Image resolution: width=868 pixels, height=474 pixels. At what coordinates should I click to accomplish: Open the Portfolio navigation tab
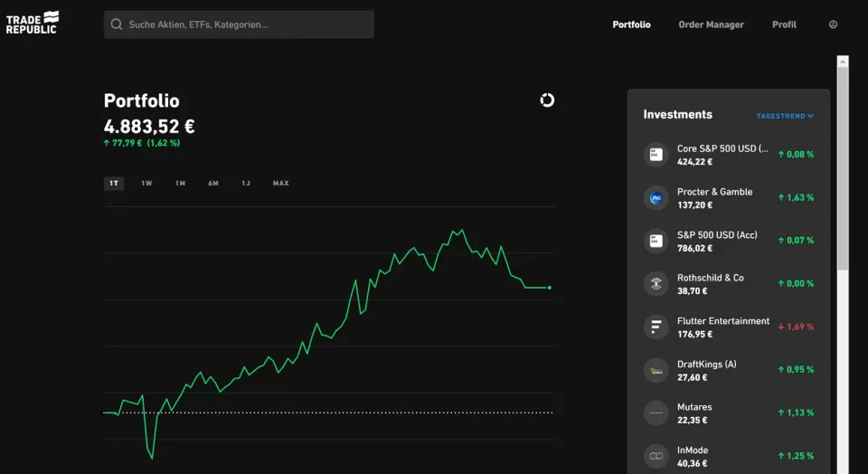tap(631, 24)
